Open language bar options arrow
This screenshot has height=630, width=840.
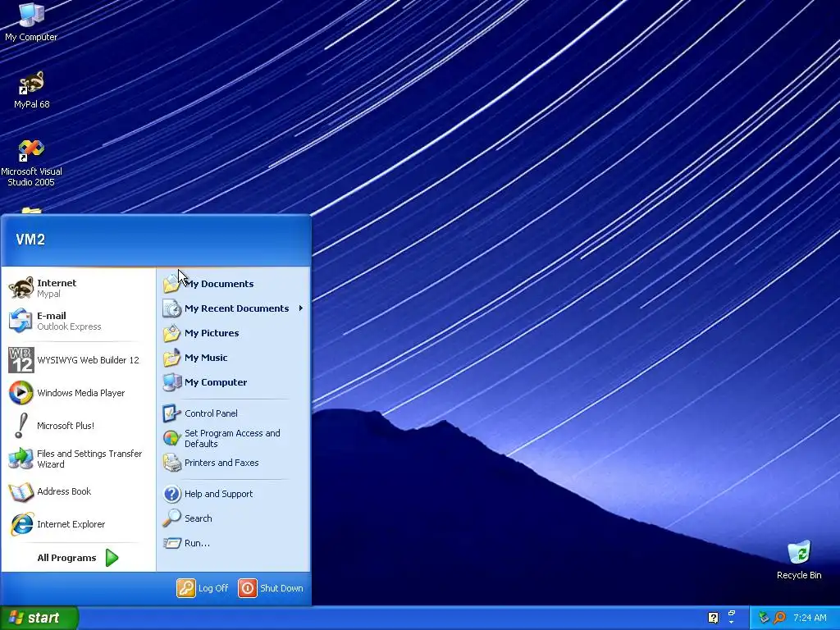tap(732, 623)
